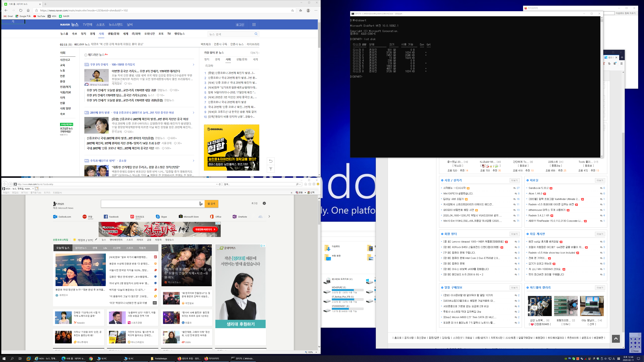This screenshot has height=362, width=644.
Task: Select the 사회 tab in Naver news menu
Action: click(x=101, y=34)
